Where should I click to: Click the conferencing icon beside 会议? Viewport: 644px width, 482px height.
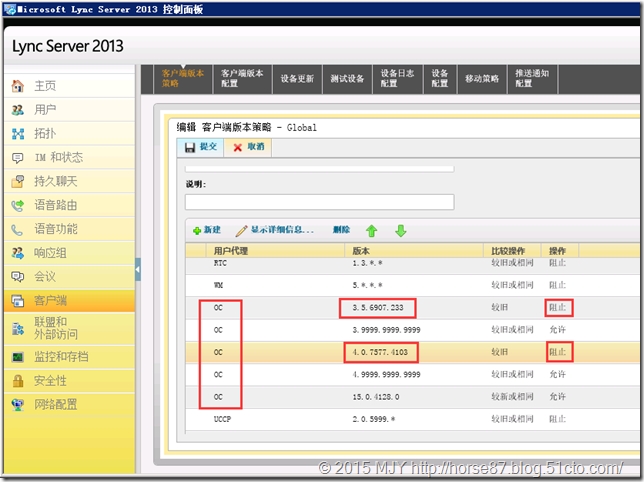pos(18,277)
